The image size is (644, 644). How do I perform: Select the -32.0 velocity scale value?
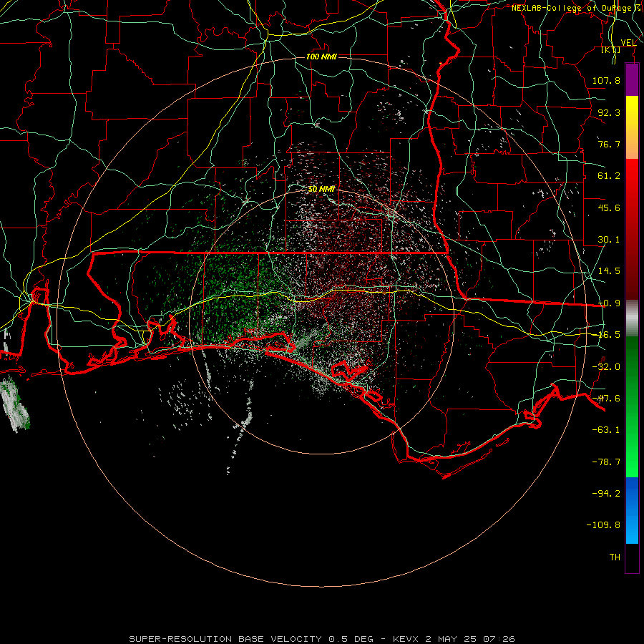606,367
